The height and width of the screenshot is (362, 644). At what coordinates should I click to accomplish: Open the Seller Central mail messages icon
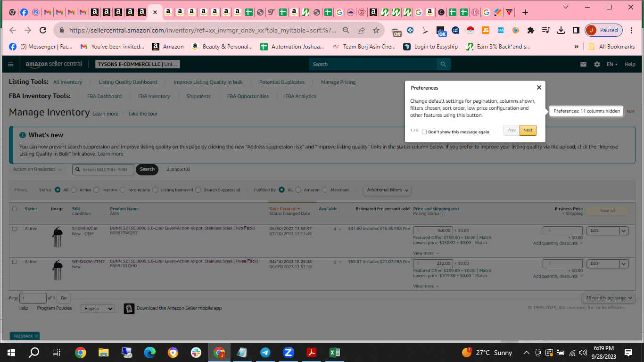[x=584, y=64]
